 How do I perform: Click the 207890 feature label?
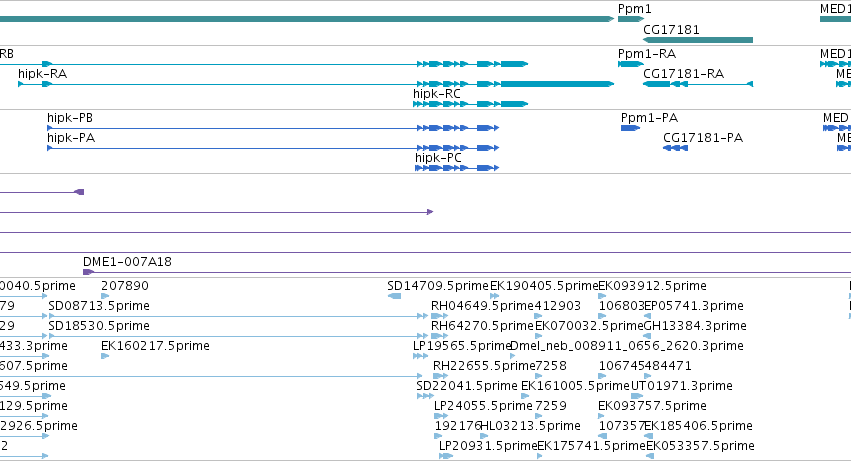click(x=125, y=286)
